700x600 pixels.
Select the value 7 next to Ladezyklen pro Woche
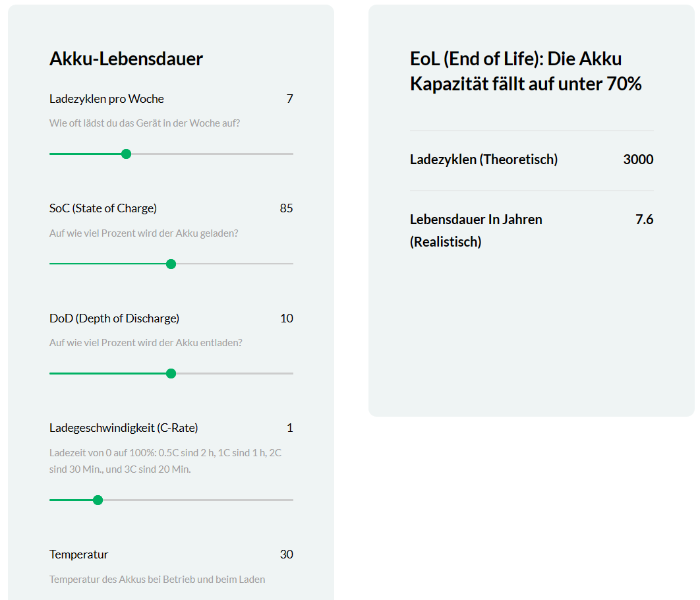[289, 99]
